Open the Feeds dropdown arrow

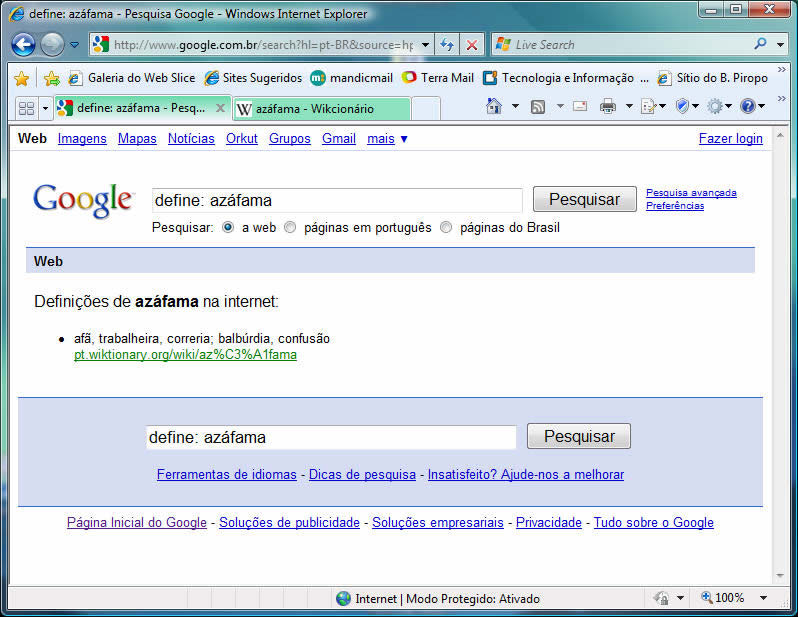(x=560, y=106)
